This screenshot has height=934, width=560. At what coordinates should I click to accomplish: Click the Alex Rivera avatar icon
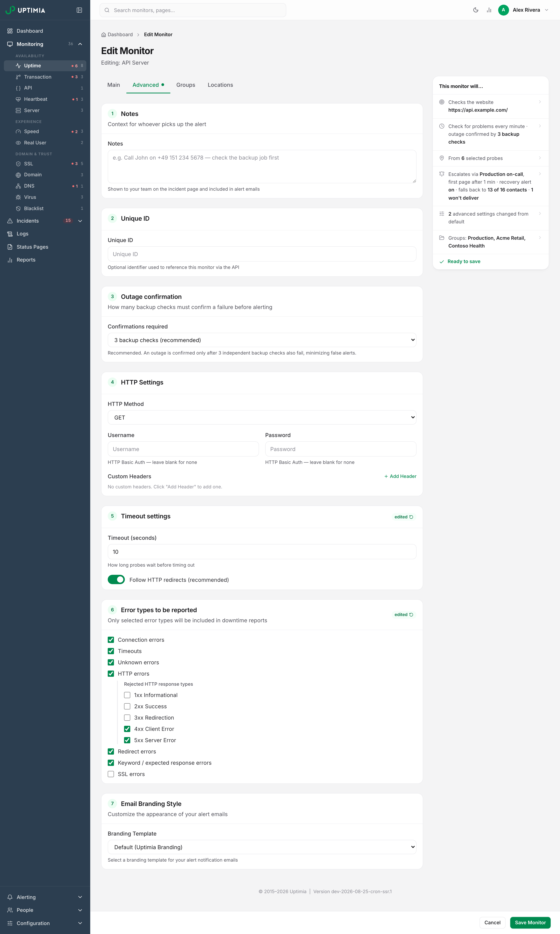503,10
